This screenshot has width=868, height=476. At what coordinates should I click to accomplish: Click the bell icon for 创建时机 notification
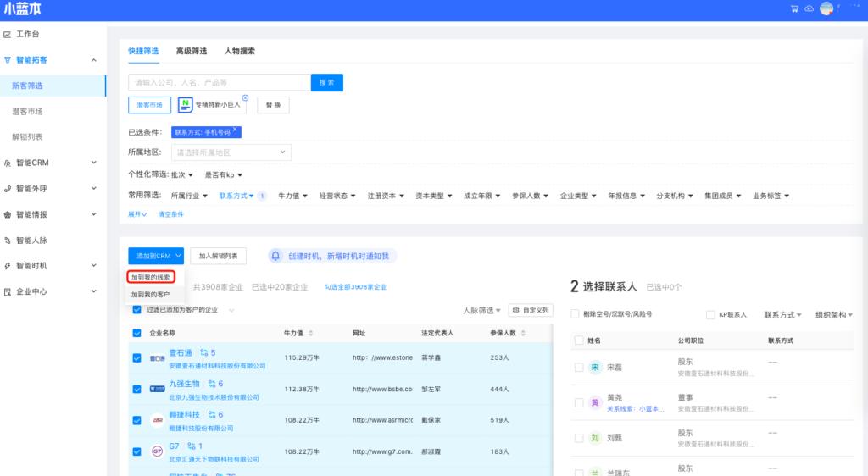(275, 256)
